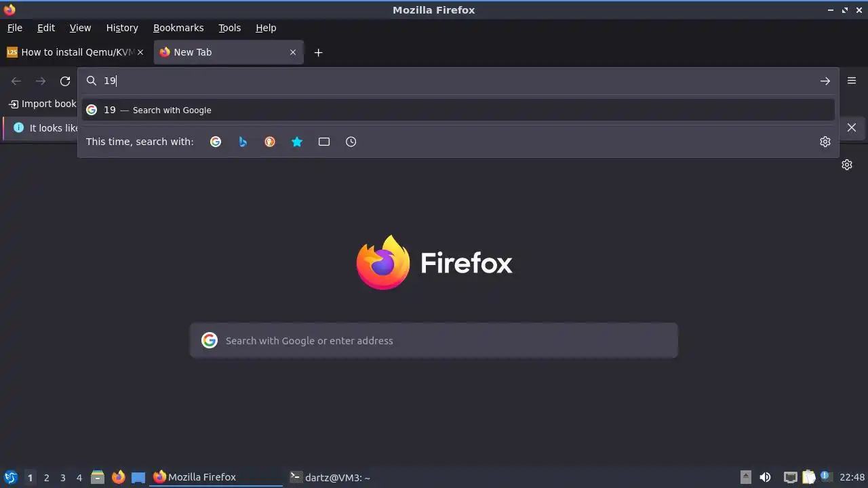Launch Firefox from the taskbar quick launcher

118,477
